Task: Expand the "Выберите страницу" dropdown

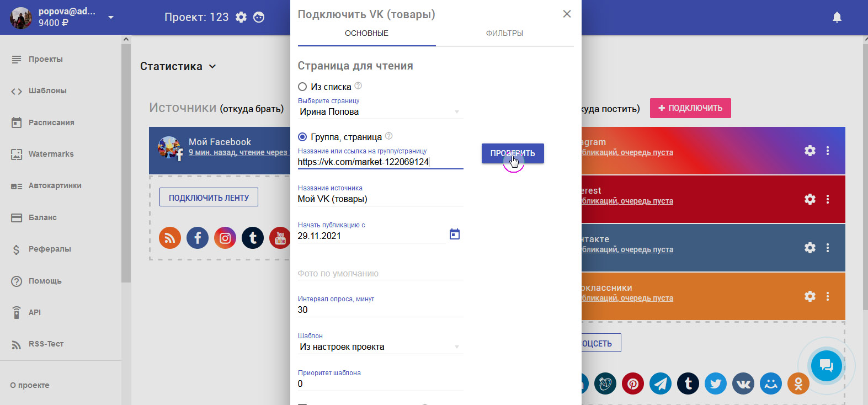Action: (380, 112)
